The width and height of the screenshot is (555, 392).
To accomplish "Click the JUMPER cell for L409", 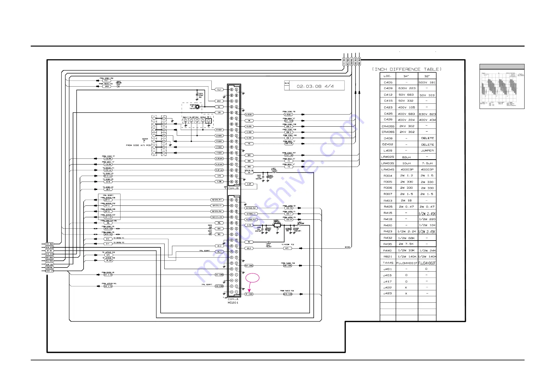I will coord(427,151).
